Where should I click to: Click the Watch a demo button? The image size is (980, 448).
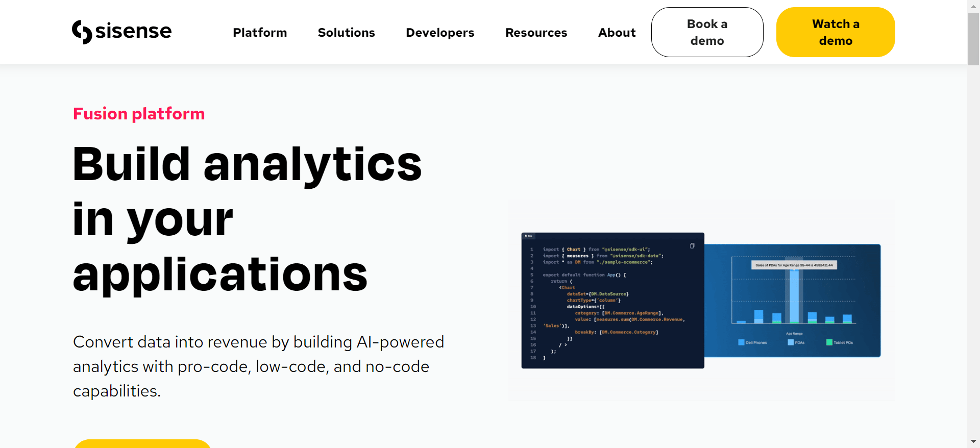[836, 32]
